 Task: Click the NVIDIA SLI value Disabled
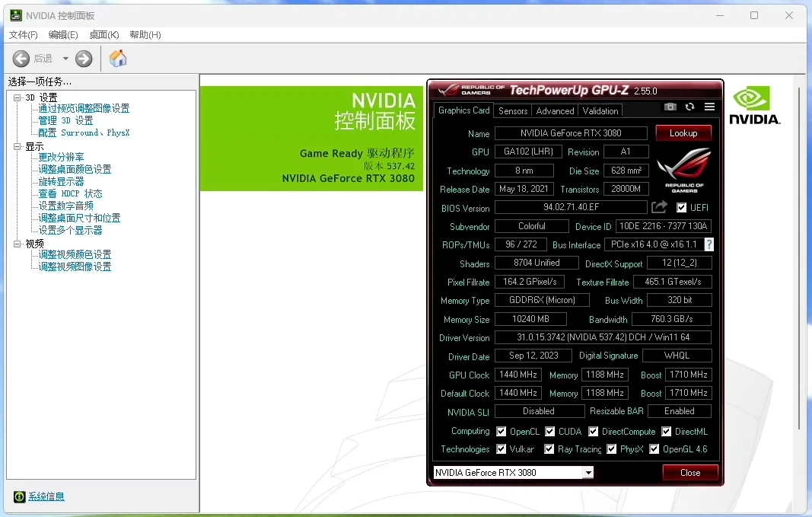[x=539, y=411]
